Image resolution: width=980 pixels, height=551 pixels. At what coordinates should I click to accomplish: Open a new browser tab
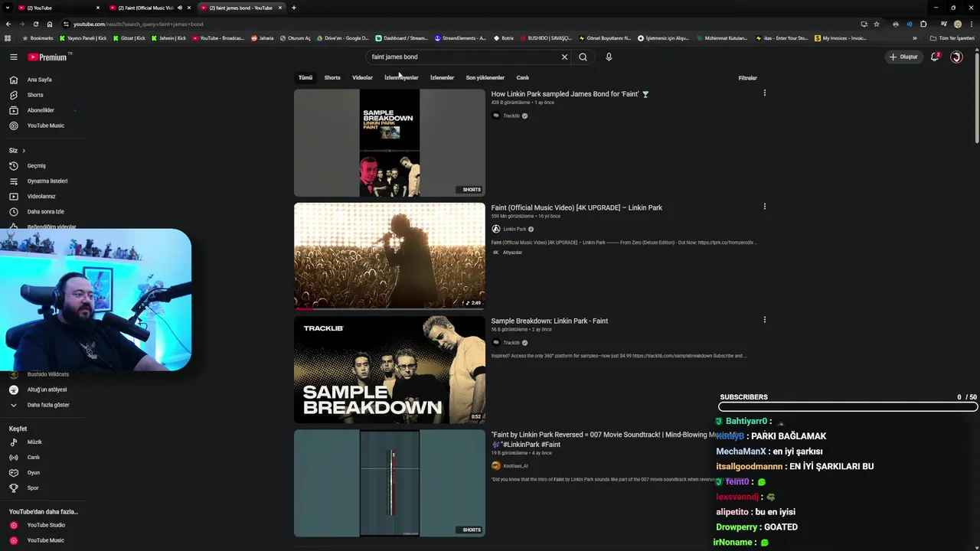[x=294, y=8]
